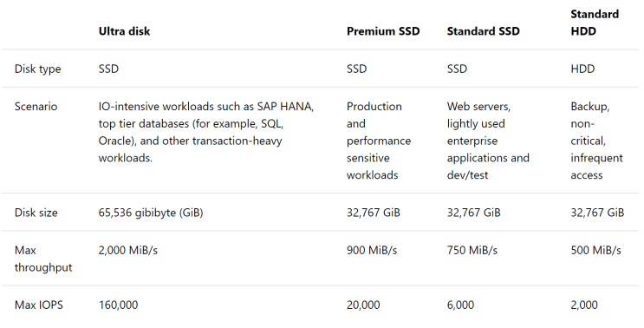
Task: Click 'Production and performance sensitive workloads' cell
Action: click(x=379, y=141)
